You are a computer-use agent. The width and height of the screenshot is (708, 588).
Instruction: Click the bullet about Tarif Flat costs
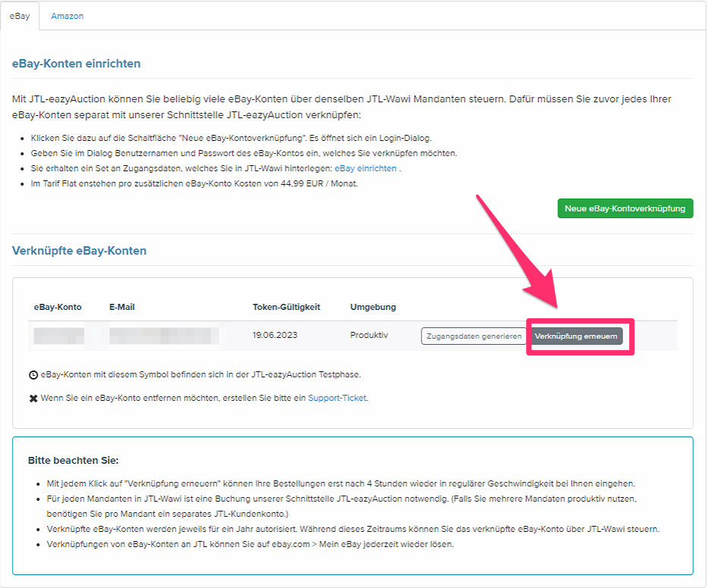[194, 183]
